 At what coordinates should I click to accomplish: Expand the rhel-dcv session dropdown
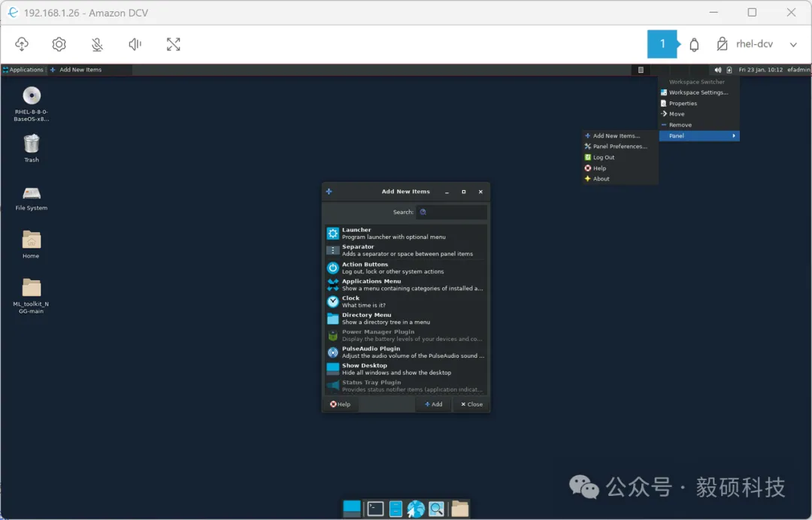(793, 44)
